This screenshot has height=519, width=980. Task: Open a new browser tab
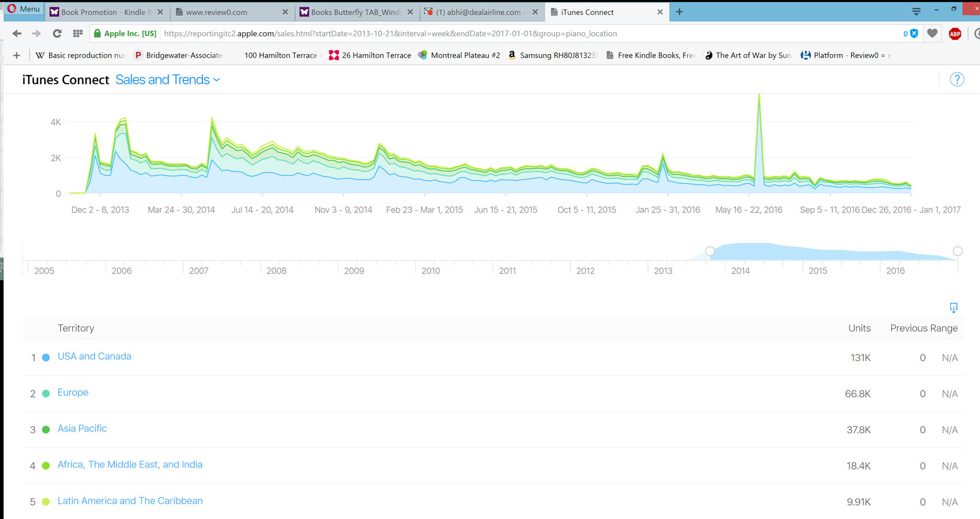[680, 12]
